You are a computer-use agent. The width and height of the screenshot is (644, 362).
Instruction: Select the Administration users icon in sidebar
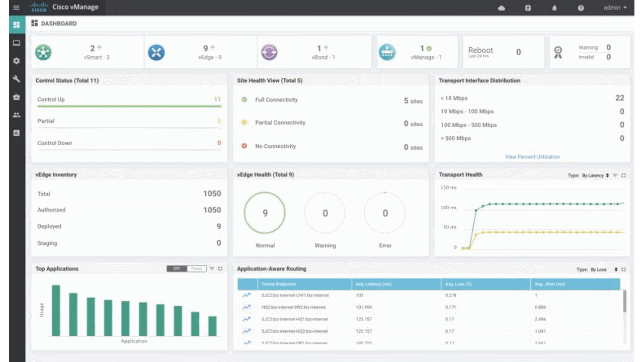[x=16, y=115]
